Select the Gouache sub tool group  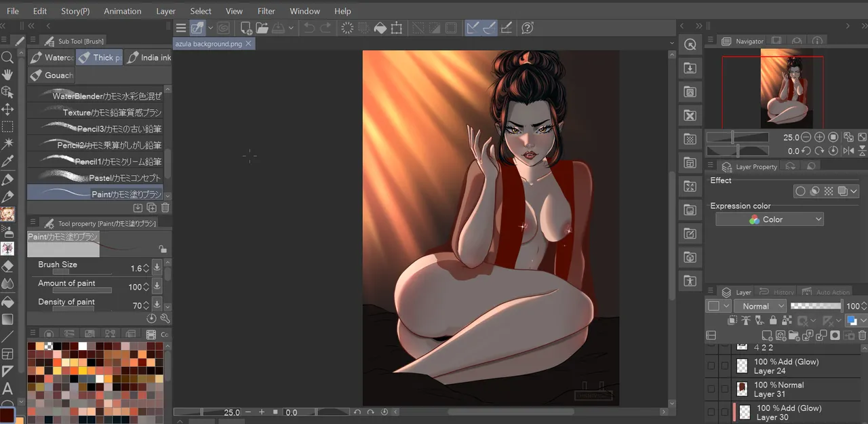(x=51, y=75)
